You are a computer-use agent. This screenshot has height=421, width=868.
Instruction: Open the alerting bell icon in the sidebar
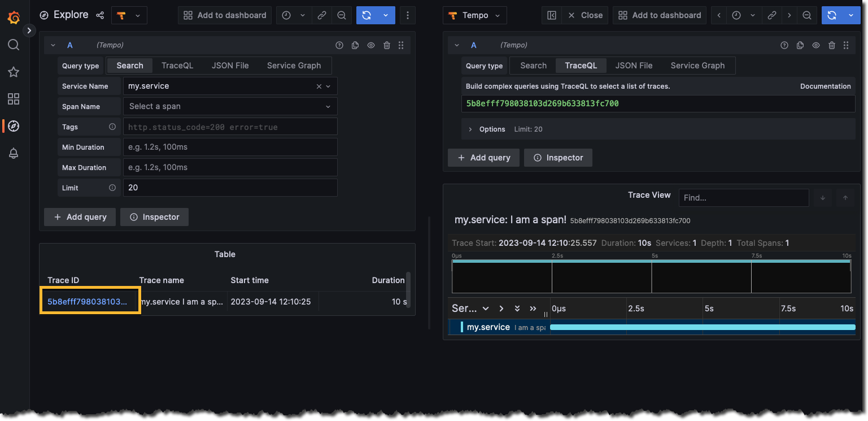click(x=14, y=153)
